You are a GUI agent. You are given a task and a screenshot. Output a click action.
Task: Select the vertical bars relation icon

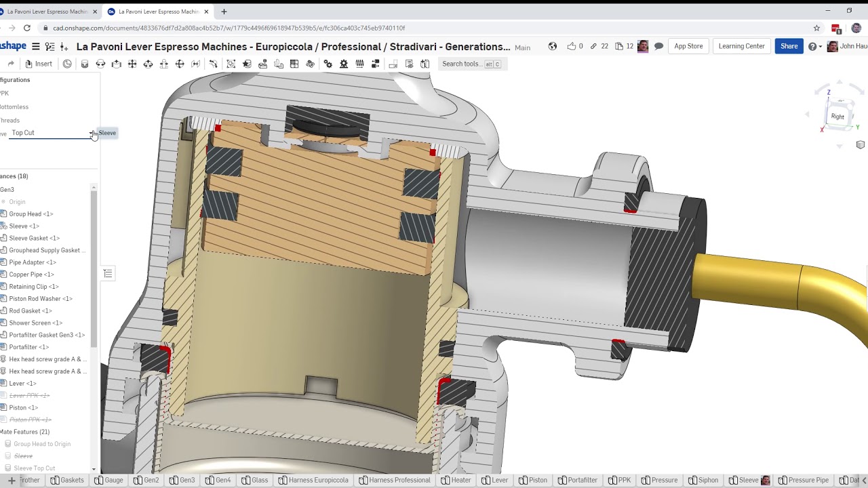tap(359, 64)
